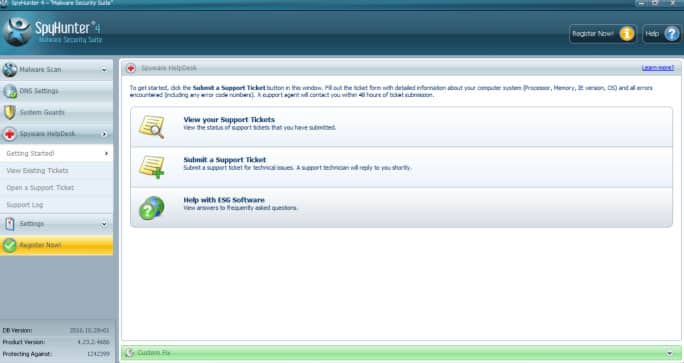Expand the Custom Fix bar dropdown arrow

[670, 353]
